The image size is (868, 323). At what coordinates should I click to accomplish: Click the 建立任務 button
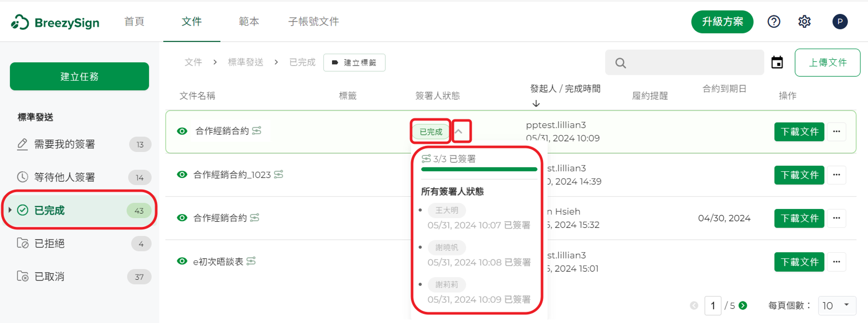click(79, 76)
